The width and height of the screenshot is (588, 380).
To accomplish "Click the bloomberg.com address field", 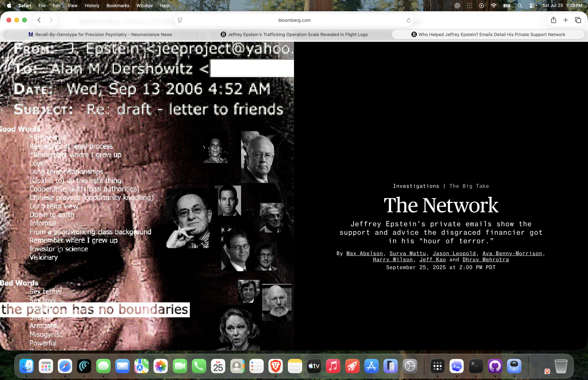I will (x=294, y=20).
